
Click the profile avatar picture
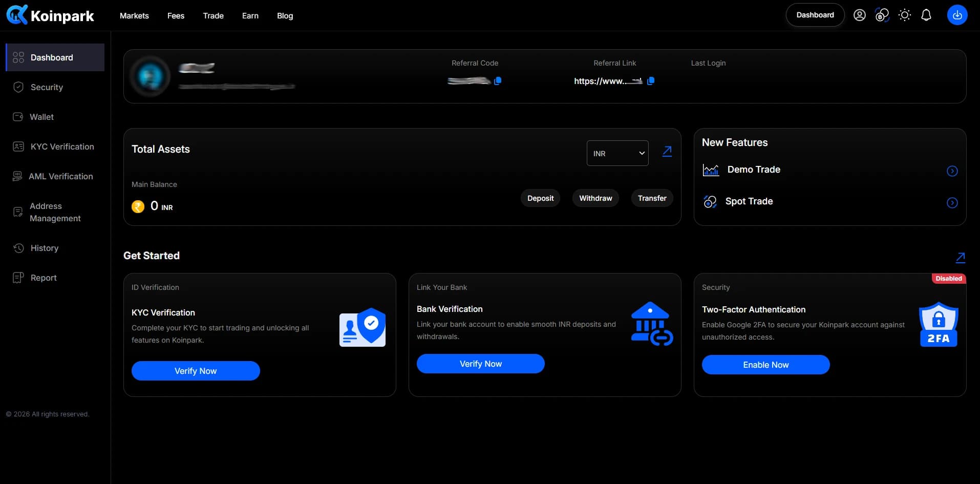pos(150,76)
